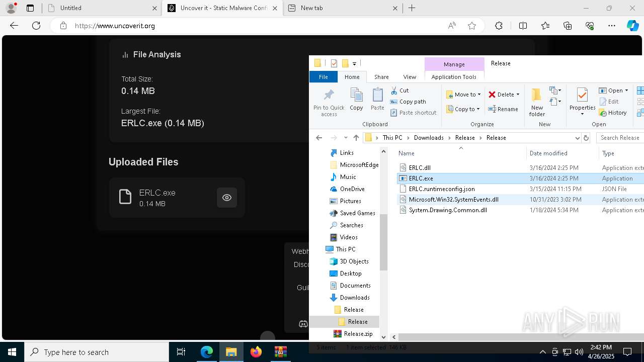
Task: Toggle visibility eye for ERLC.exe upload
Action: (x=227, y=198)
